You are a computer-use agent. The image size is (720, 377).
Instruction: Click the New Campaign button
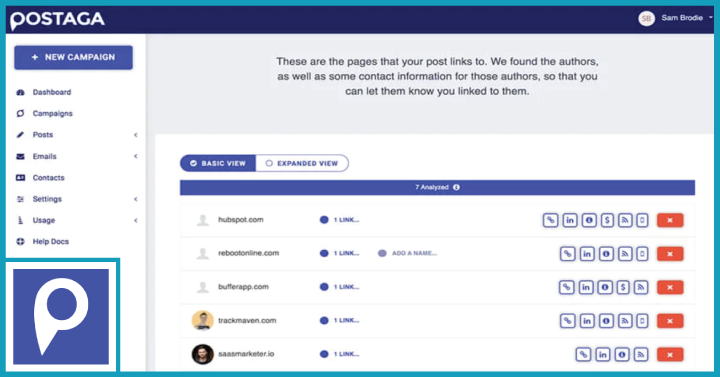(73, 57)
